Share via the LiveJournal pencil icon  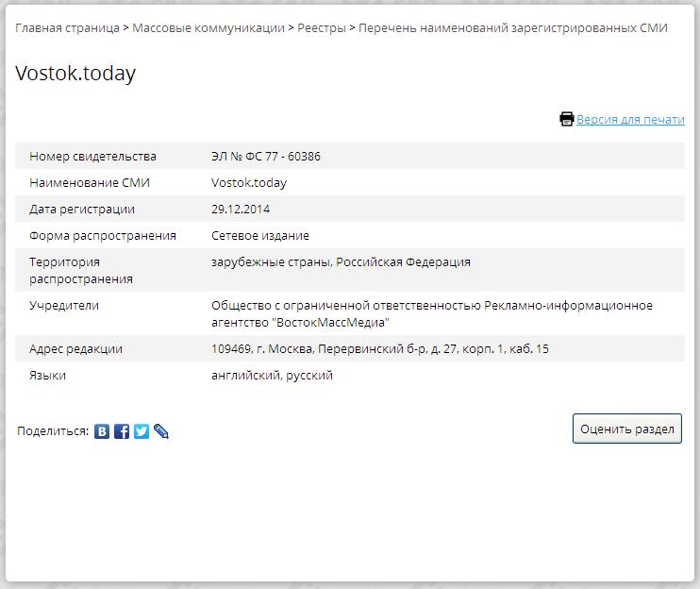pos(161,431)
